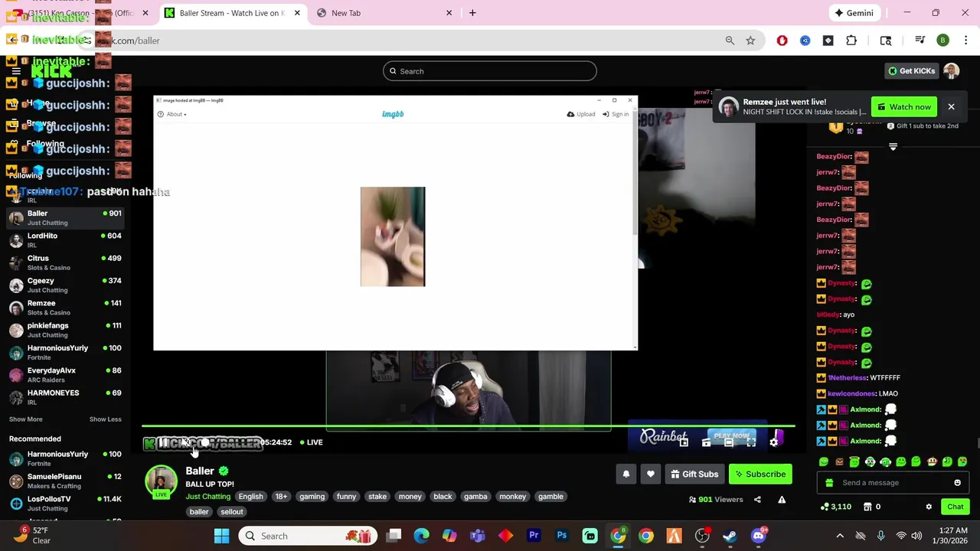Open the Gemini button in Chrome
The height and width of the screenshot is (551, 980).
(x=857, y=13)
